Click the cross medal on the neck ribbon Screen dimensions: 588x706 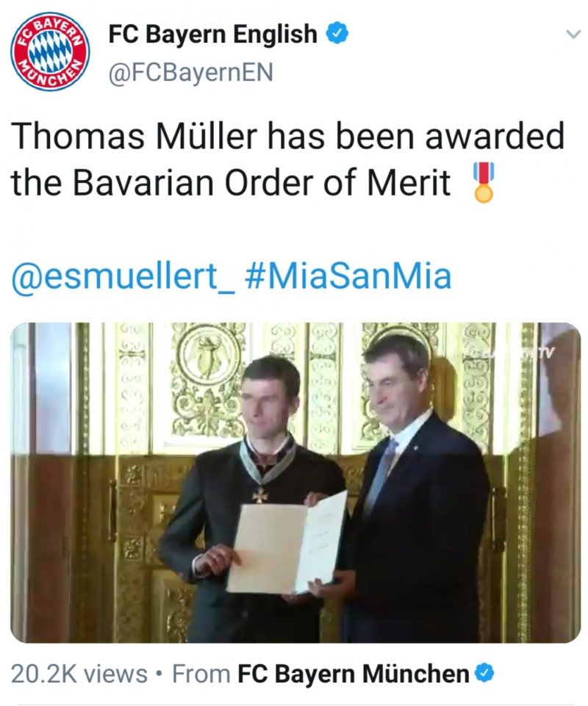(260, 495)
